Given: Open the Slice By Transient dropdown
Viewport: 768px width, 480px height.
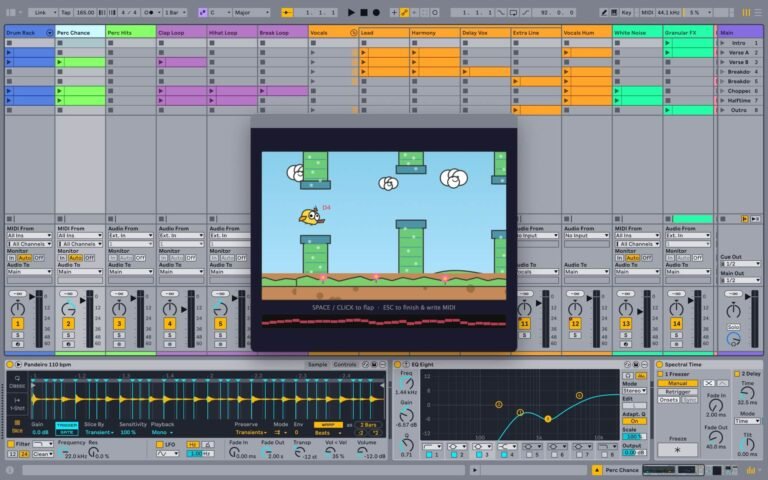Looking at the screenshot, I should click(99, 432).
